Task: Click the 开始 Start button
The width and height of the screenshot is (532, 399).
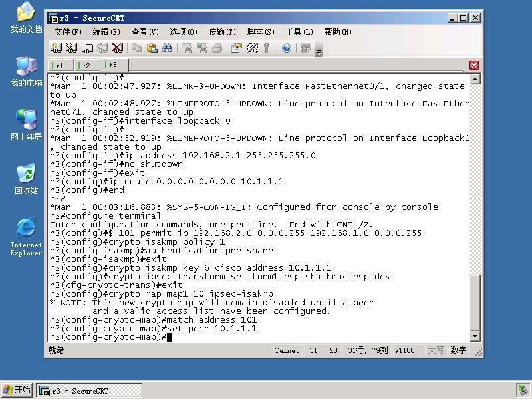Action: tap(17, 390)
